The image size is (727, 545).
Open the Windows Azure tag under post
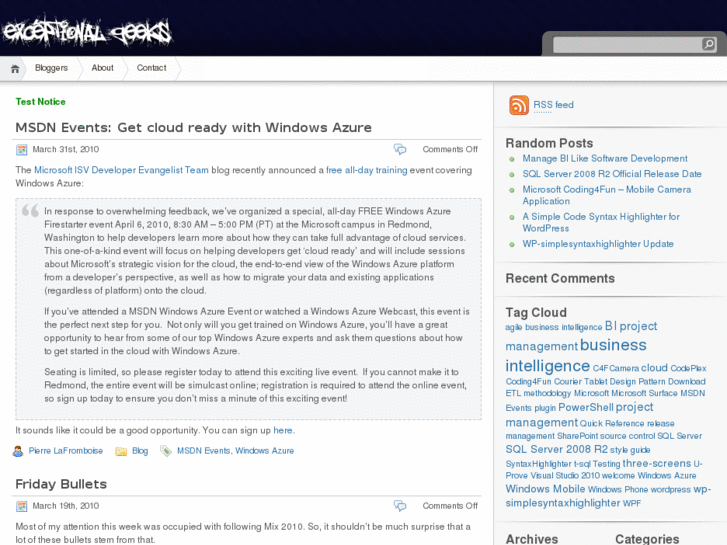click(264, 451)
